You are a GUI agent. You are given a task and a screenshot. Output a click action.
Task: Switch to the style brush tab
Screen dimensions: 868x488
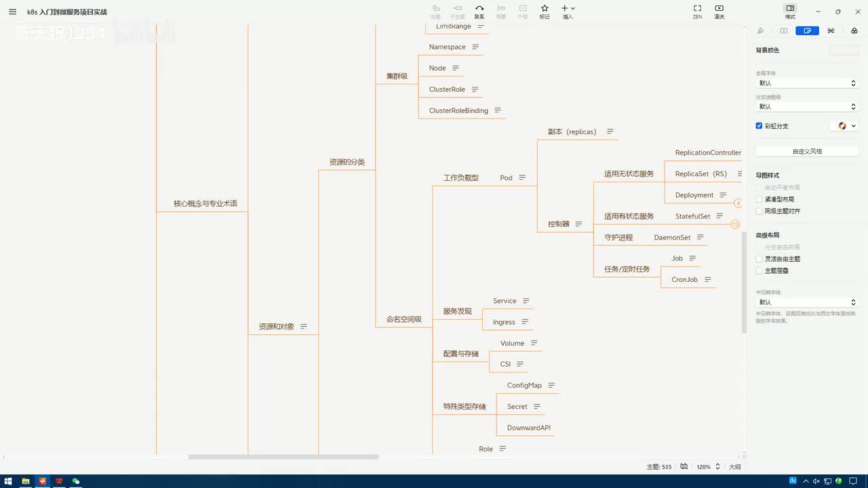pos(760,30)
